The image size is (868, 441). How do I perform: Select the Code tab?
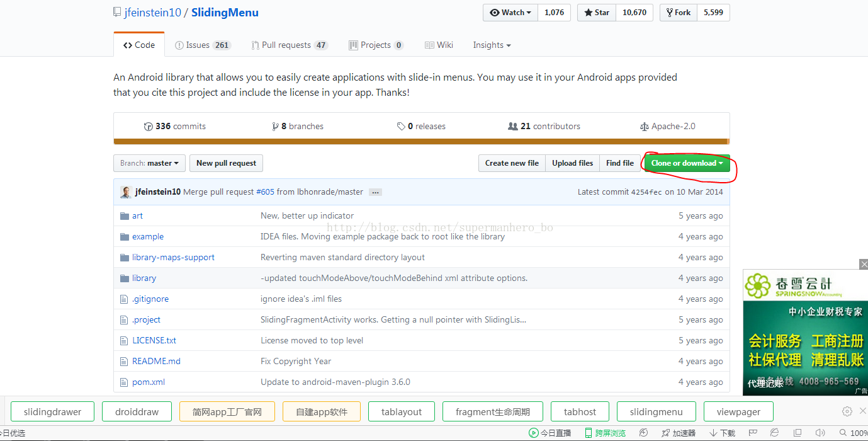139,45
